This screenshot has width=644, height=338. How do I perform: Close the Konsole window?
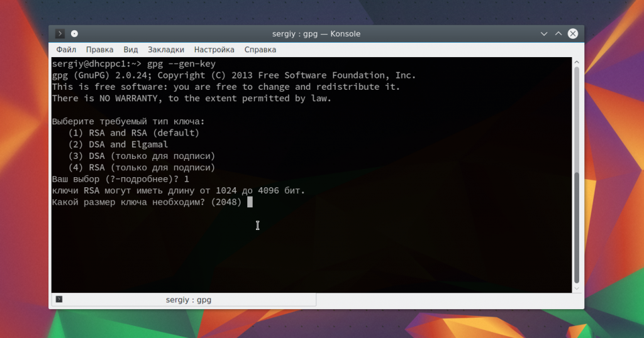[x=572, y=34]
